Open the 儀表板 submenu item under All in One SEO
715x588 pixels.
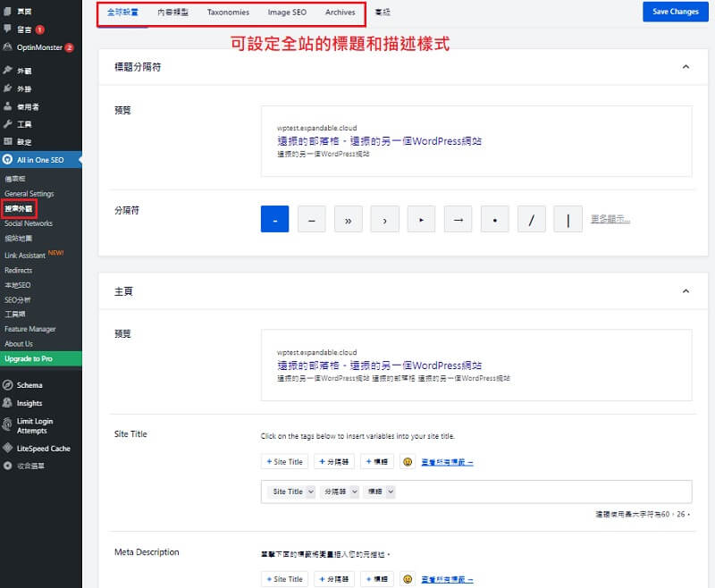point(15,179)
